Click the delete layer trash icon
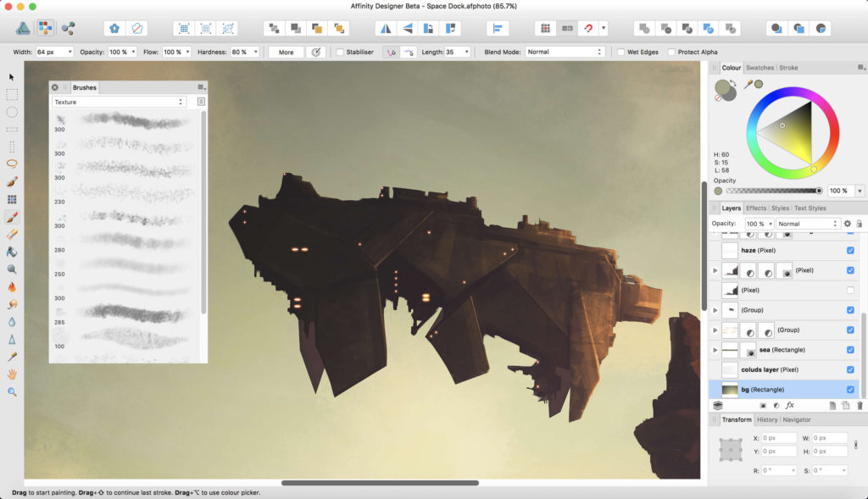Screen dimensions: 868x499 click(860, 406)
